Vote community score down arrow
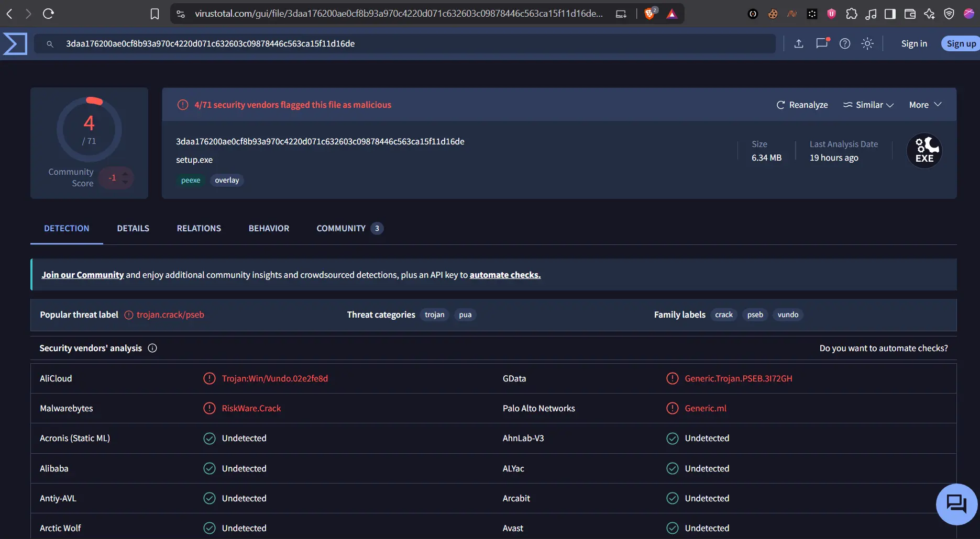Image resolution: width=980 pixels, height=539 pixels. 125,182
